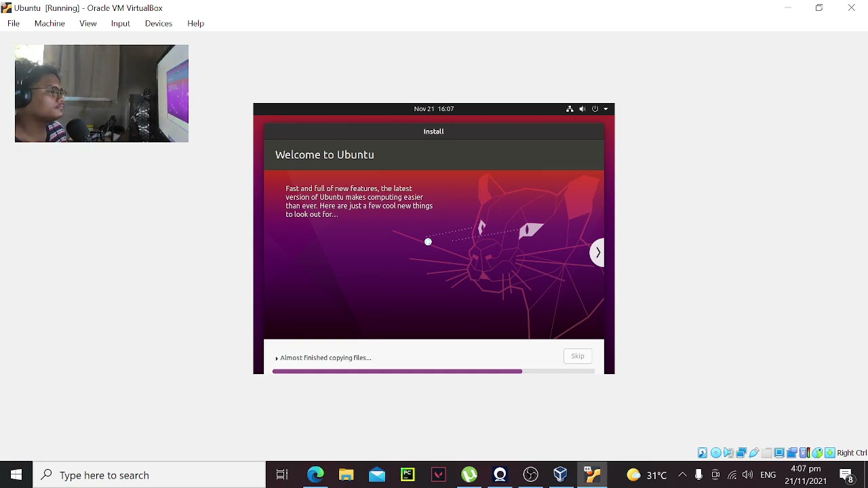Switch ENG input language

tap(768, 475)
